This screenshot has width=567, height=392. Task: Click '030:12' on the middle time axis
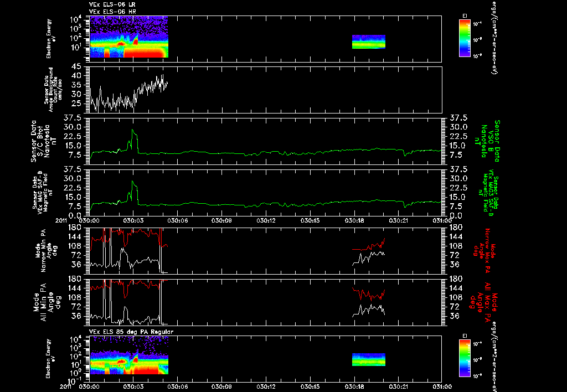[x=266, y=220]
